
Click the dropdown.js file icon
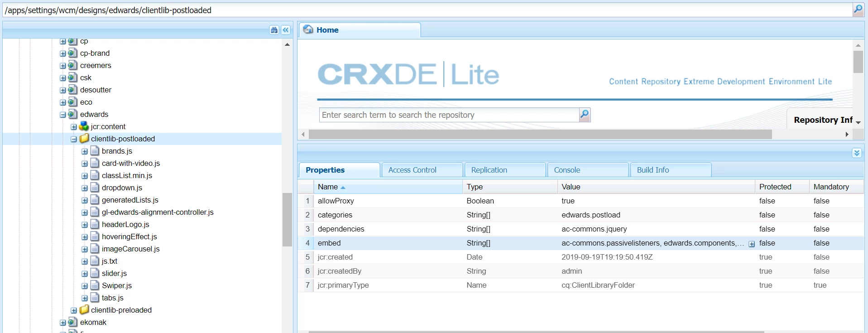point(95,188)
